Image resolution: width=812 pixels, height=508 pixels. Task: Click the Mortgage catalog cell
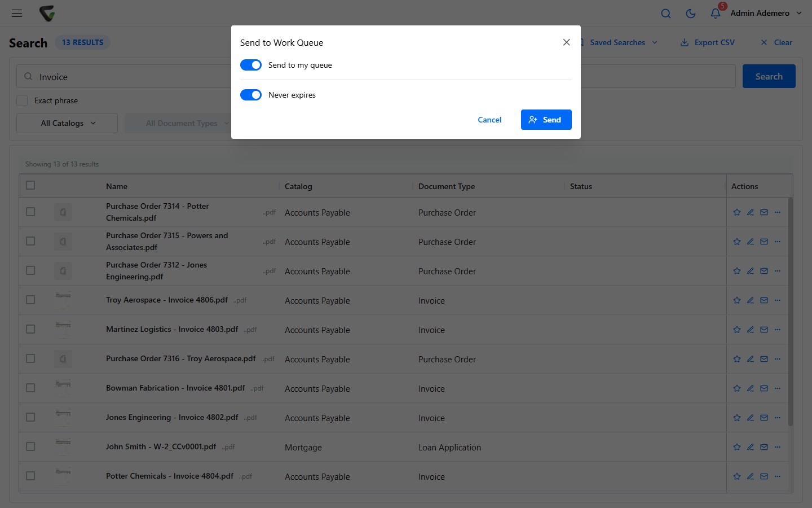(303, 448)
